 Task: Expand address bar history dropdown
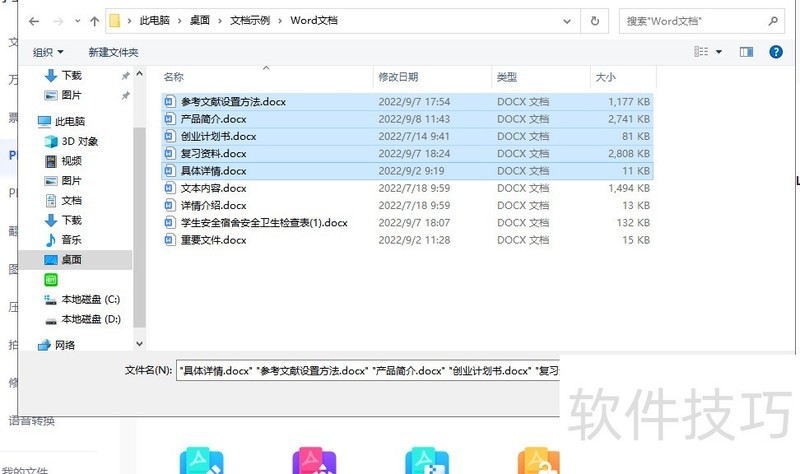(567, 21)
